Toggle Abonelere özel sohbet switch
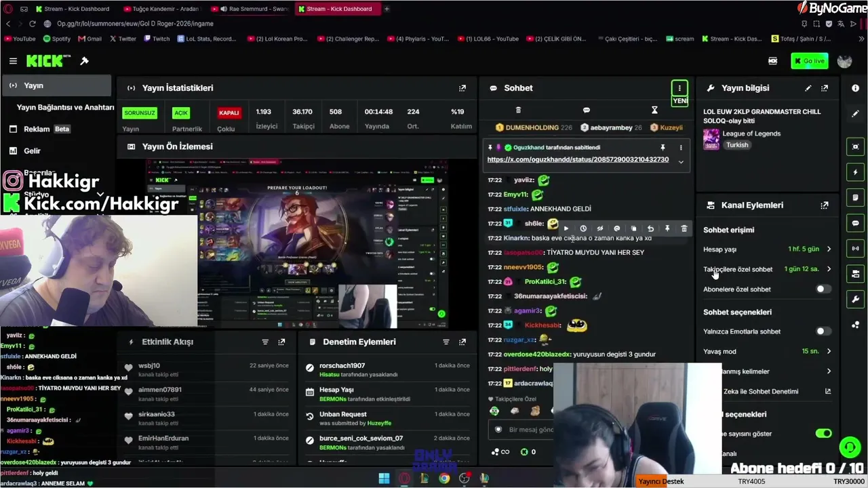Image resolution: width=868 pixels, height=488 pixels. tap(823, 289)
